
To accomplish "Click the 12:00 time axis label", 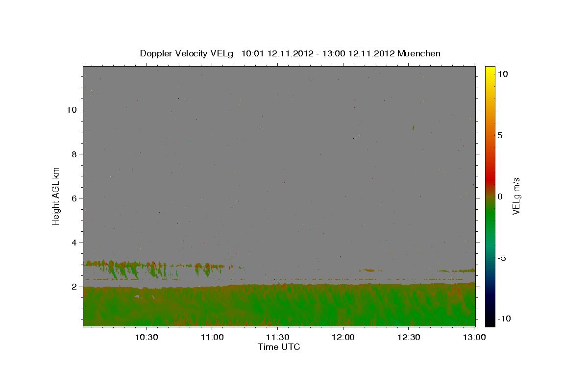I will [343, 337].
